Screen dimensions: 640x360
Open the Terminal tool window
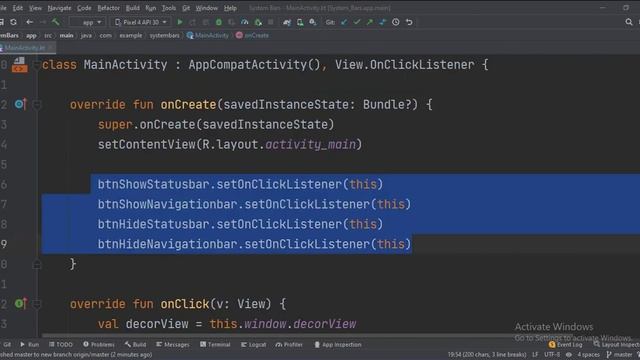pyautogui.click(x=215, y=344)
